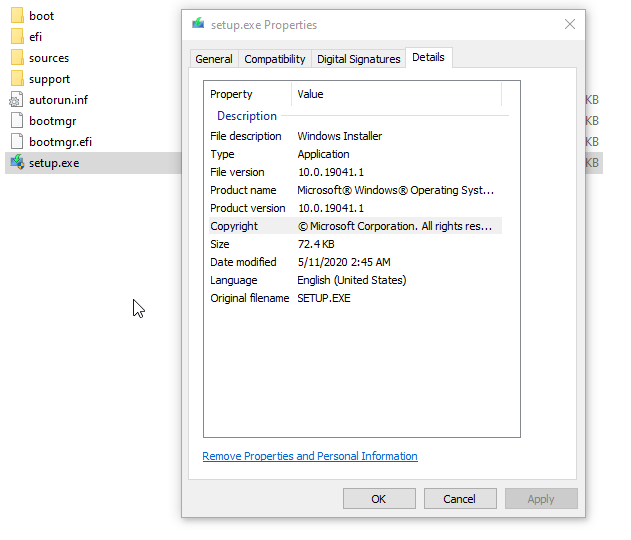The height and width of the screenshot is (540, 631).
Task: Select the setup.exe file name
Action: pyautogui.click(x=54, y=163)
